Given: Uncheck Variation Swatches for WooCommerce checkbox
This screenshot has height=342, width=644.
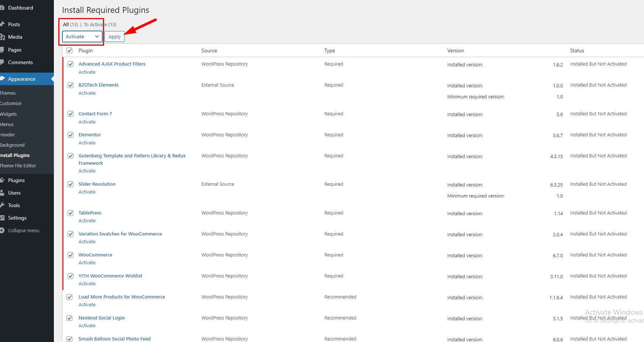Looking at the screenshot, I should [70, 234].
